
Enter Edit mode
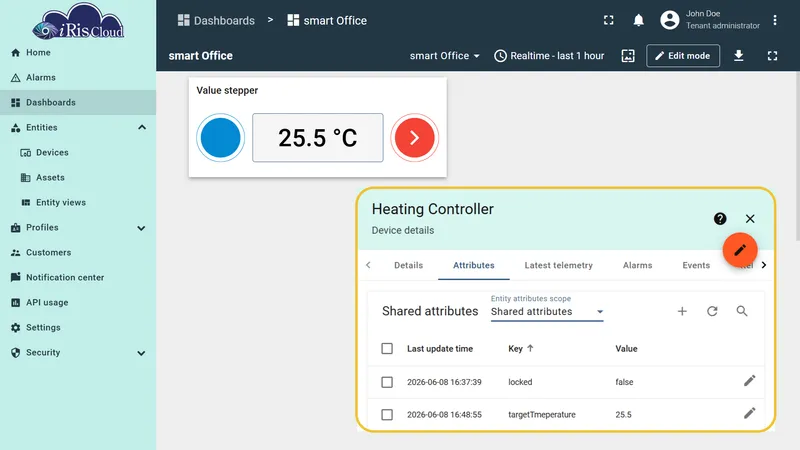pos(683,56)
